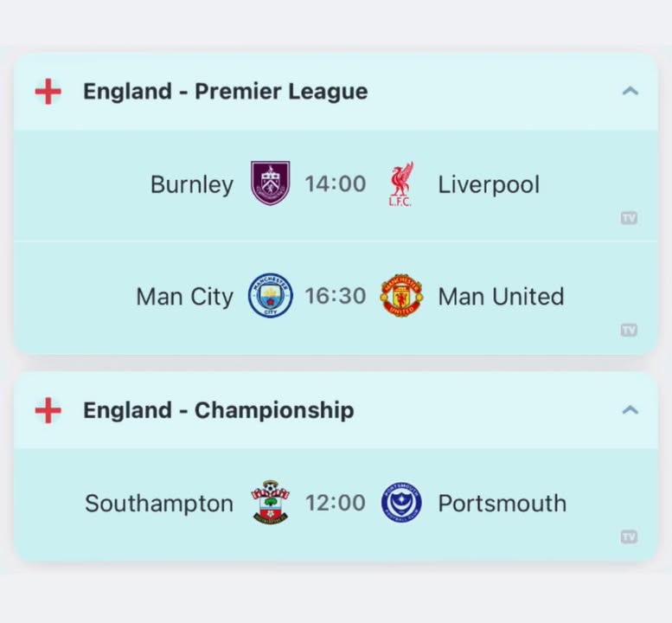Collapse the Premier League section chevron
672x623 pixels.
coord(630,91)
